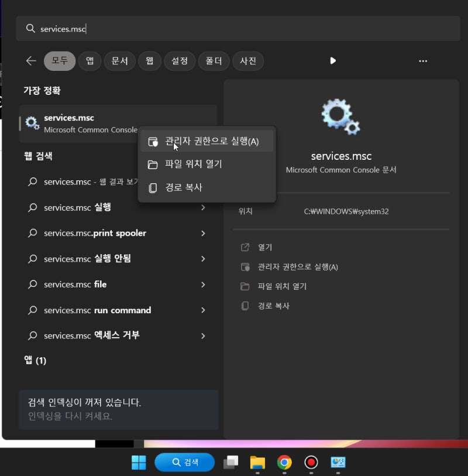Viewport: 468px width, 476px height.
Task: Open the Windows Start button on the taskbar
Action: point(139,462)
